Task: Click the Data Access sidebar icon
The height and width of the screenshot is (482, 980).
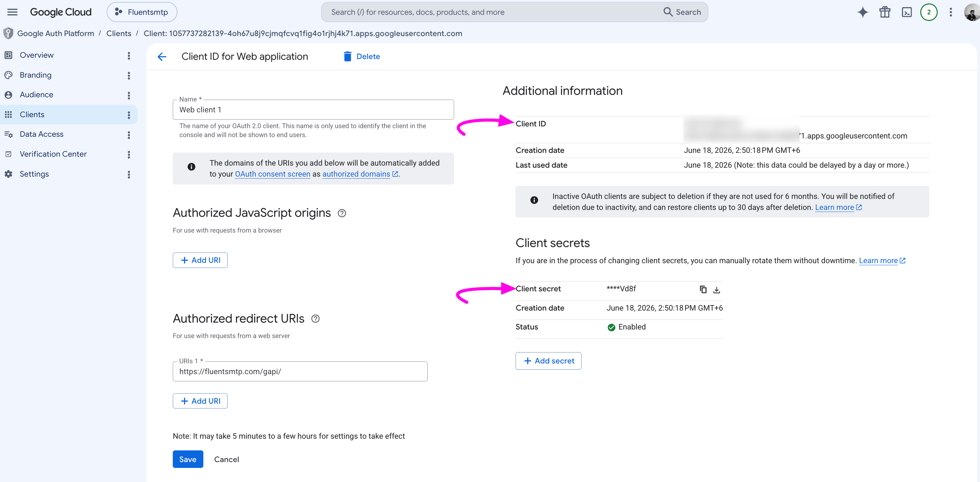Action: (8, 134)
